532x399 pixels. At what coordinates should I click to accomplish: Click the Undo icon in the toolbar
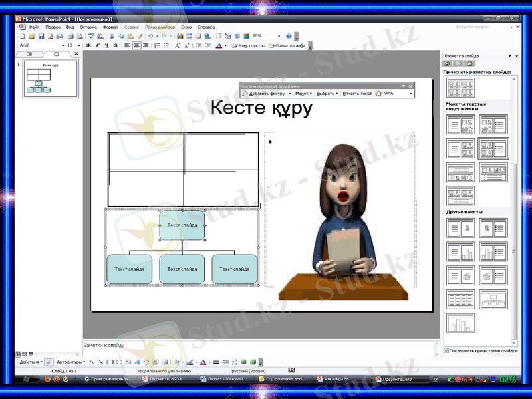(x=150, y=35)
